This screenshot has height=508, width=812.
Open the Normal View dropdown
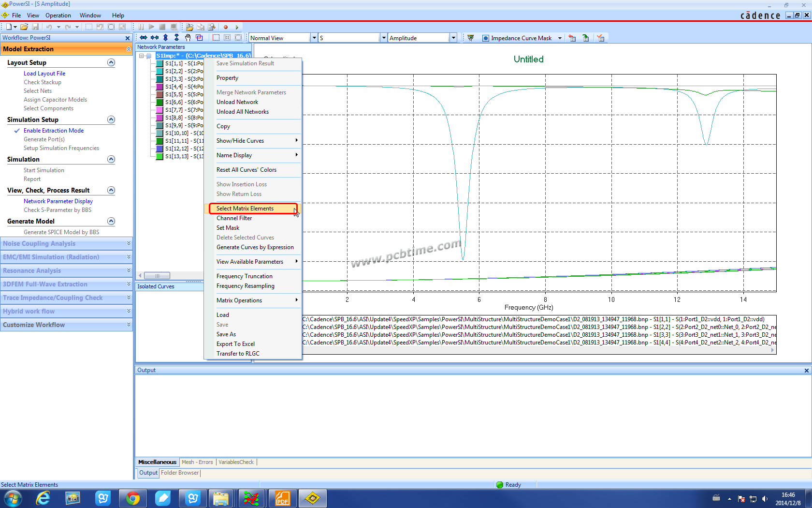point(314,38)
